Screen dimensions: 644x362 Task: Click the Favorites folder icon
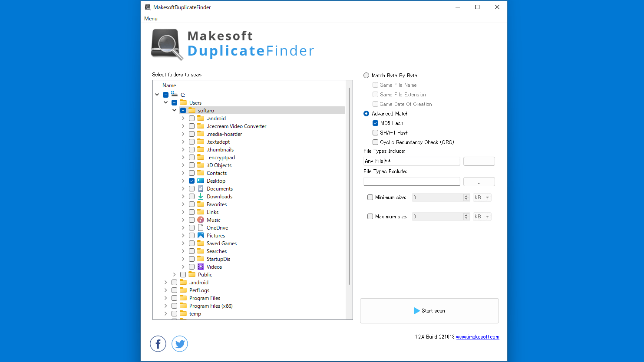click(x=201, y=204)
